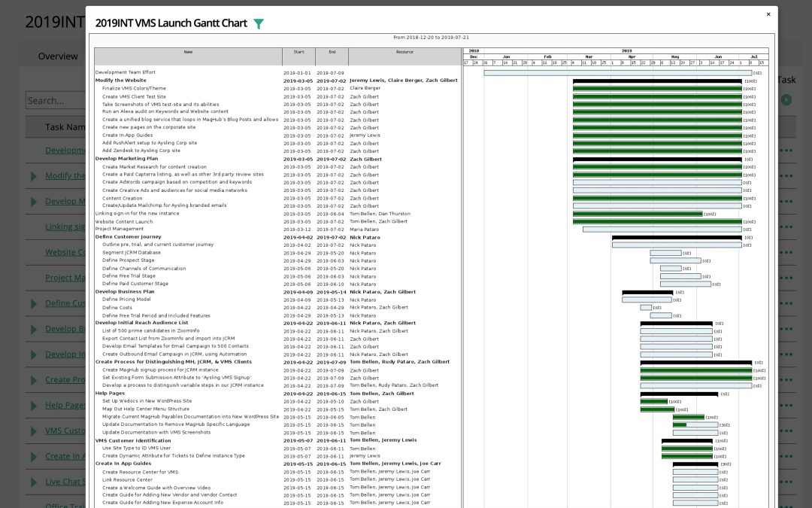Image resolution: width=812 pixels, height=508 pixels.
Task: Open the three-dot menu for the 'Create Pro' row in background
Action: pyautogui.click(x=786, y=380)
